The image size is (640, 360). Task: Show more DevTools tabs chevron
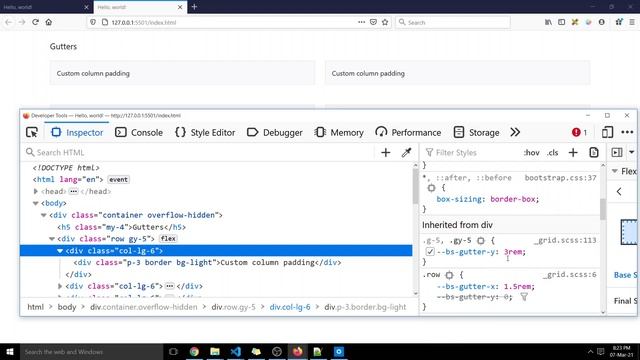pos(515,132)
